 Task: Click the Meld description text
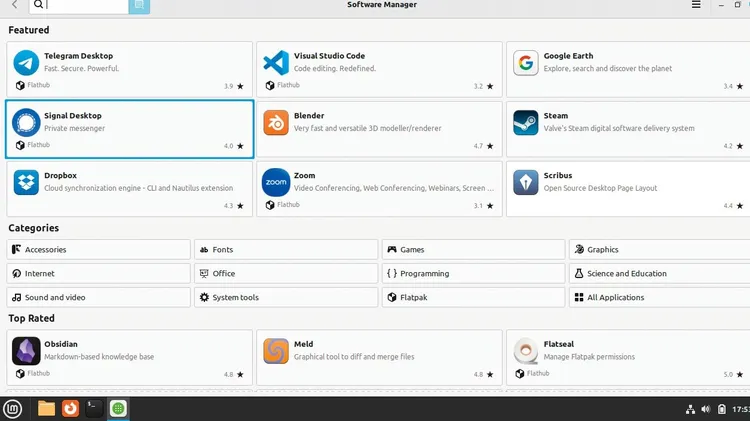(354, 357)
